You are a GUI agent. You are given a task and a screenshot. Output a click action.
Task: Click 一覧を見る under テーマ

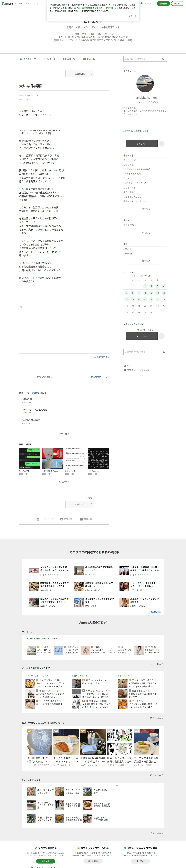tap(145, 233)
